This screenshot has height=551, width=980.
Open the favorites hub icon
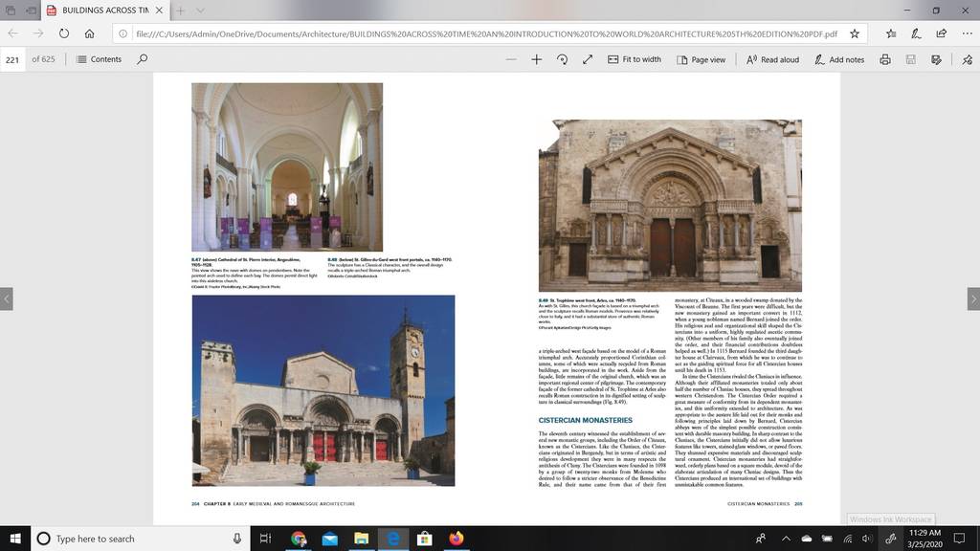[891, 33]
